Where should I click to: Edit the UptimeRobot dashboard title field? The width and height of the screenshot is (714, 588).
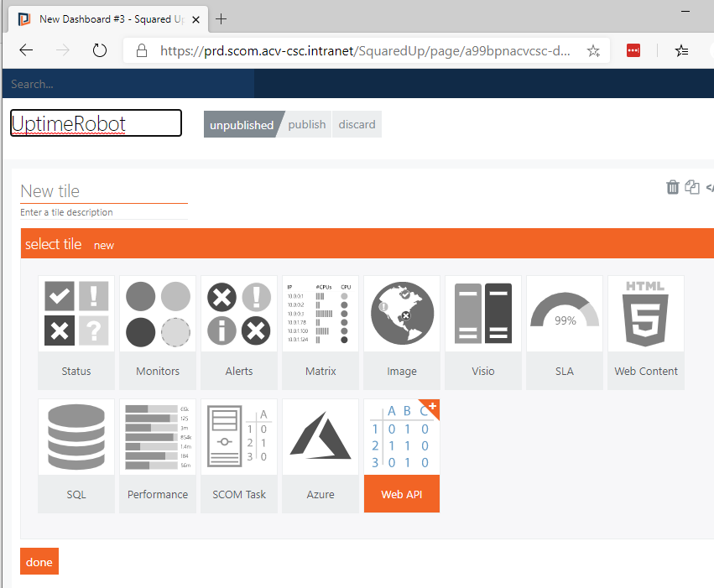pos(96,122)
